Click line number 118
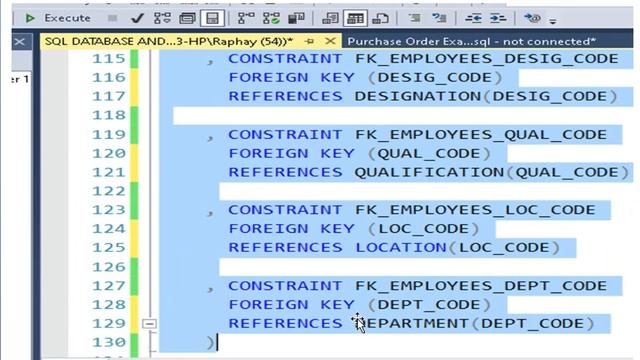640x360 pixels. point(109,116)
